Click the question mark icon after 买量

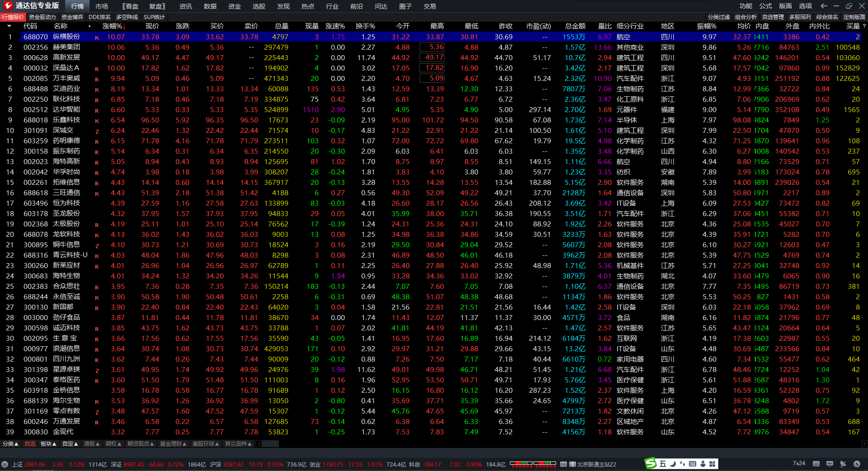point(864,26)
